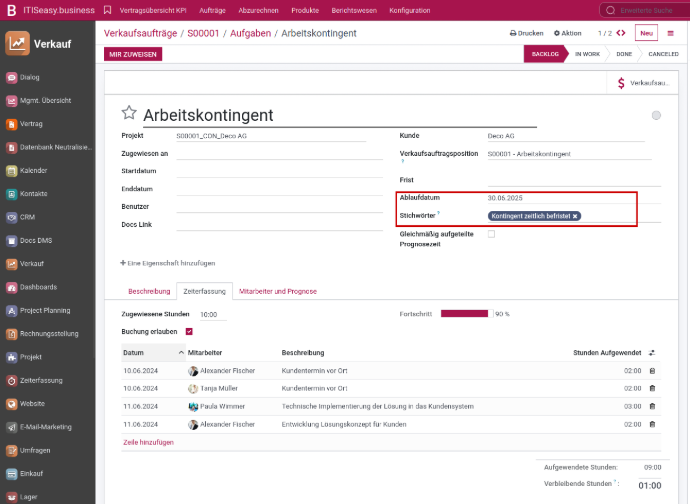Open the CRM app in sidebar
This screenshot has width=690, height=504.
pyautogui.click(x=28, y=217)
